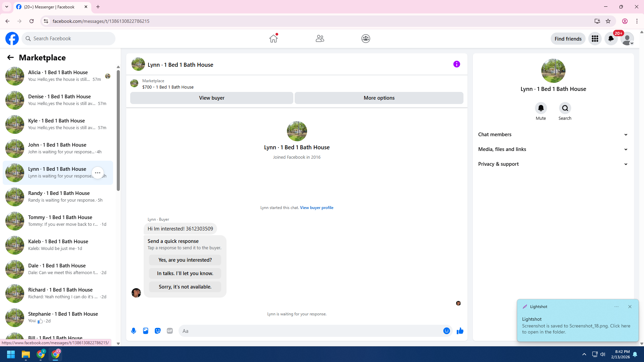Reload the page
The width and height of the screenshot is (644, 362).
tap(32, 21)
